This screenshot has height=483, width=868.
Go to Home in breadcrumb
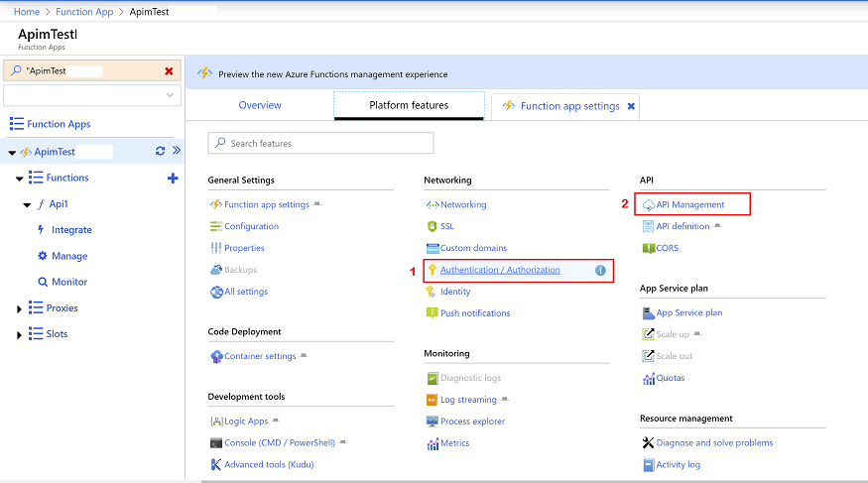point(27,12)
